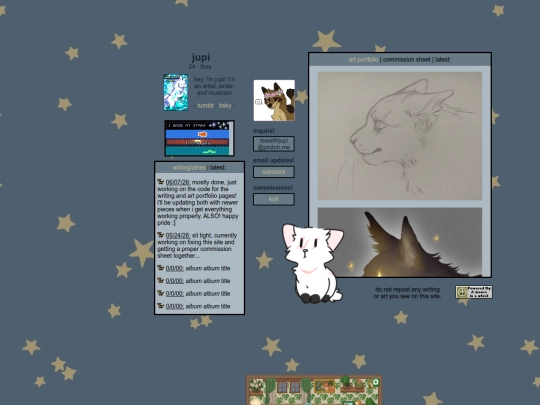Click the 'inquire!' label
This screenshot has height=405, width=540.
264,131
